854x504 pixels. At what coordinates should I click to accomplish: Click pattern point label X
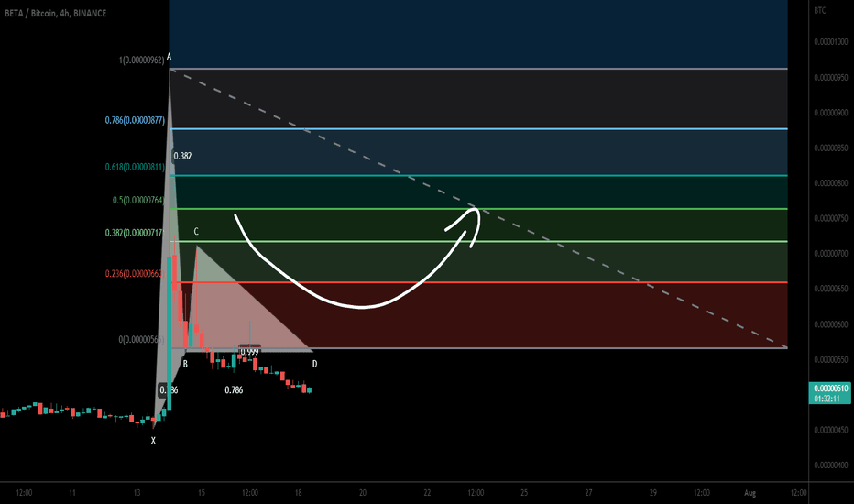(x=153, y=440)
